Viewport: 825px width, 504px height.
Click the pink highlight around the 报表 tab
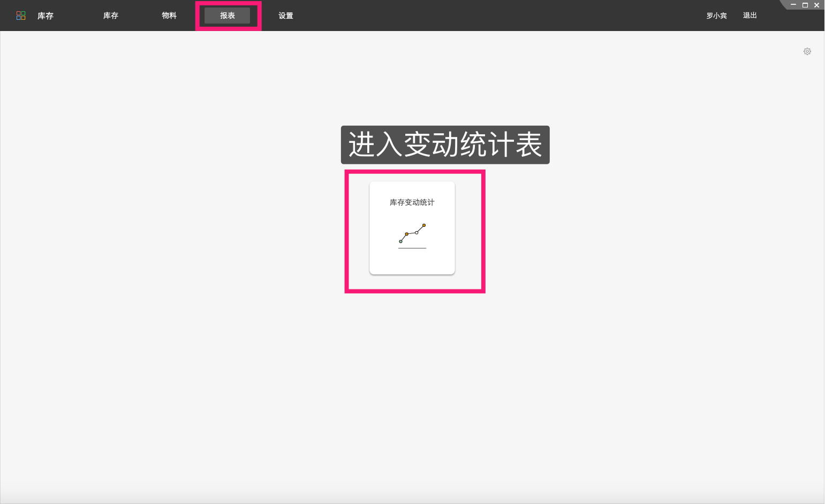pos(228,3)
